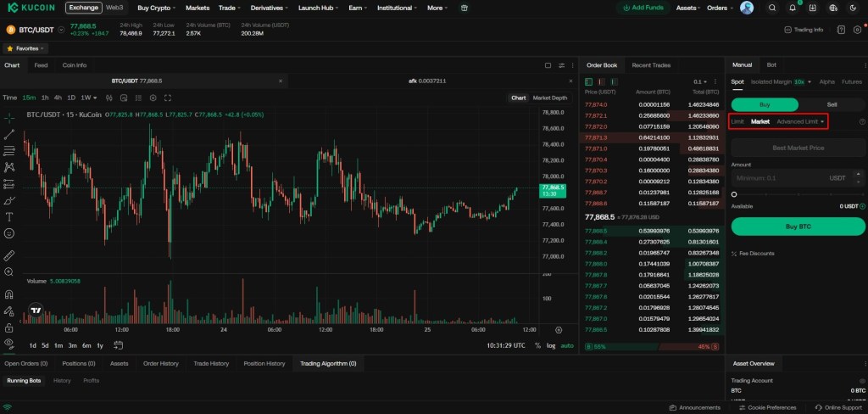Click the Amount input field

click(x=798, y=178)
